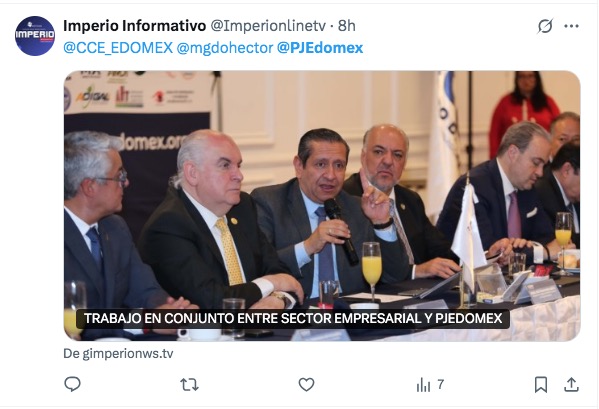Click the view count number 7

coord(440,384)
